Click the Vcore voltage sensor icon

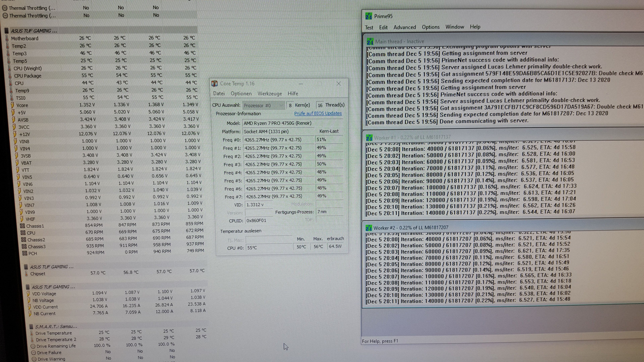click(x=13, y=105)
